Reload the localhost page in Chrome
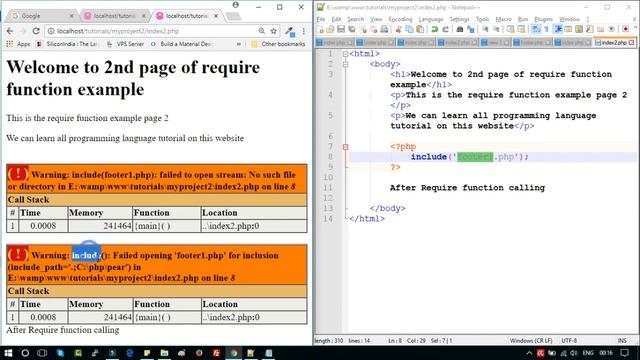The width and height of the screenshot is (640, 360). 36,31
